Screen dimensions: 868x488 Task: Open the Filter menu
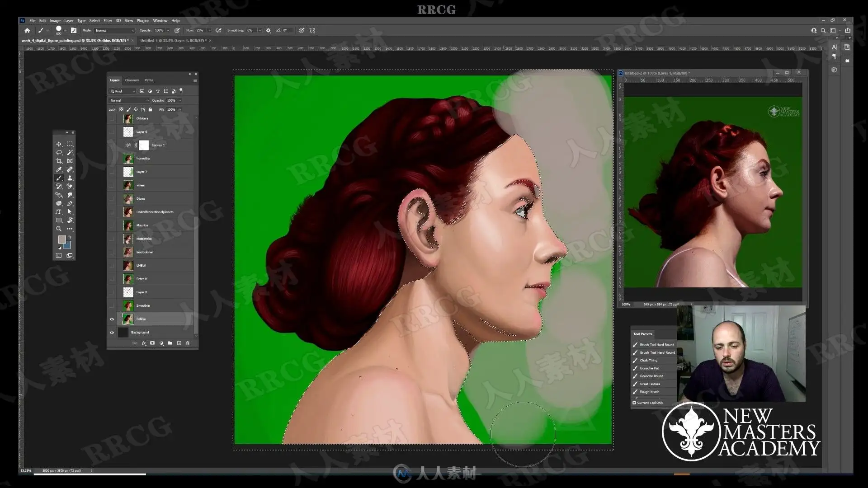[108, 20]
